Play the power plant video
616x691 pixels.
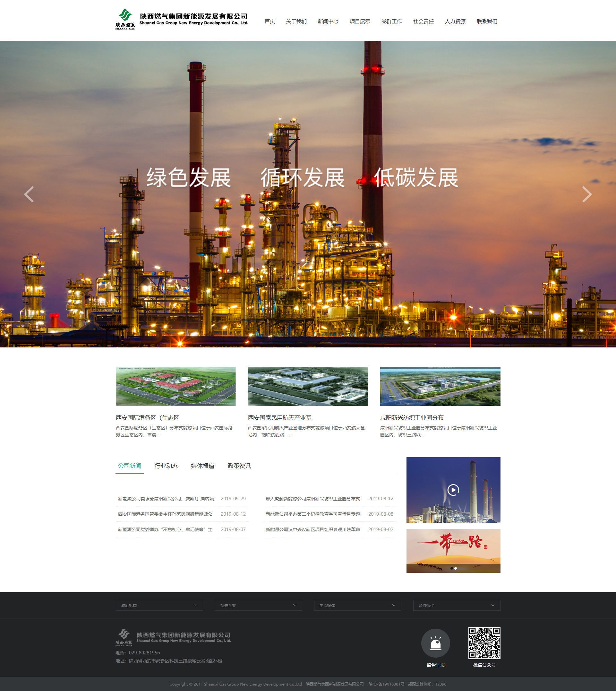click(453, 490)
